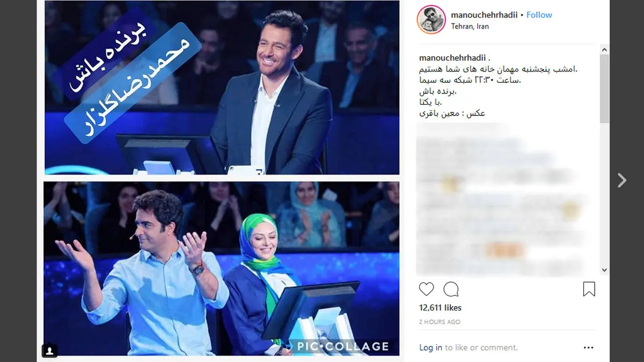Image resolution: width=644 pixels, height=362 pixels.
Task: Open Tehran, Iran location link
Action: [x=470, y=26]
